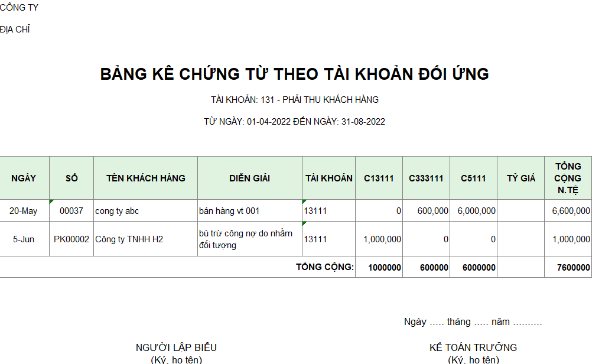Click the TỶ GIÁ column header
The height and width of the screenshot is (364, 602).
click(520, 178)
